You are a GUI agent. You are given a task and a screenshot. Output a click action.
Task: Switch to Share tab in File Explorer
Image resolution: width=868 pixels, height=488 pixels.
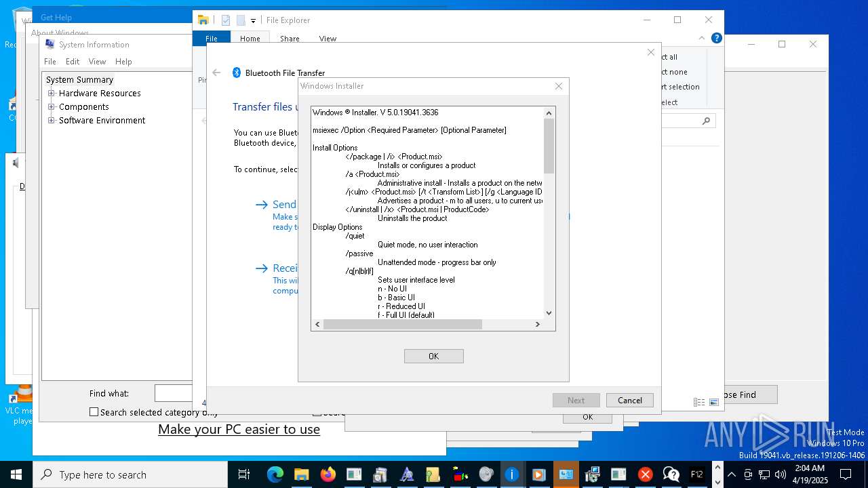(290, 39)
